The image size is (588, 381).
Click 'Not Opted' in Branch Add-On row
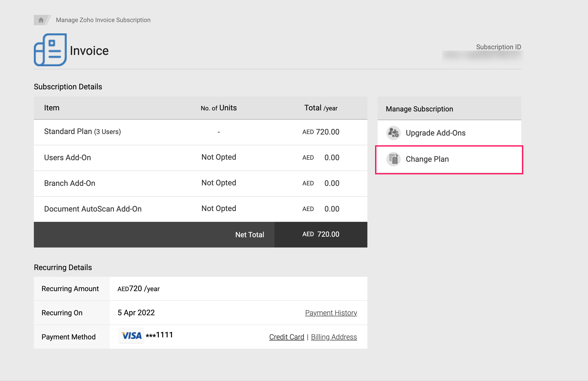pos(219,183)
